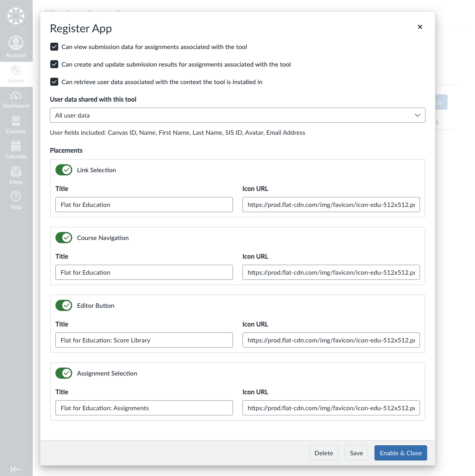The height and width of the screenshot is (476, 475).
Task: Click the Delete button
Action: click(323, 453)
